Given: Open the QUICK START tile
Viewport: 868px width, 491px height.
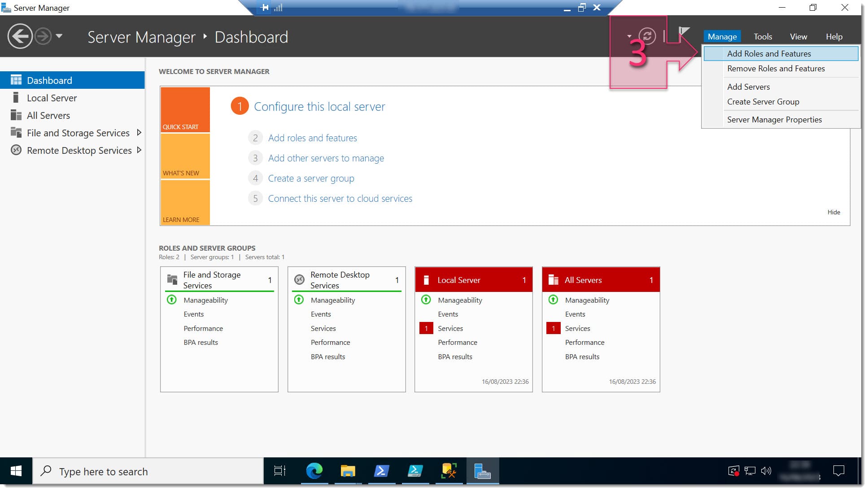Looking at the screenshot, I should click(x=185, y=110).
